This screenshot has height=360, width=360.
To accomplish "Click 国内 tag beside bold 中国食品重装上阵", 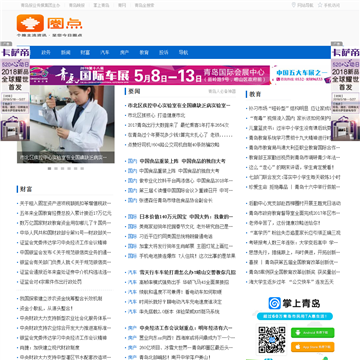I will click(132, 161).
